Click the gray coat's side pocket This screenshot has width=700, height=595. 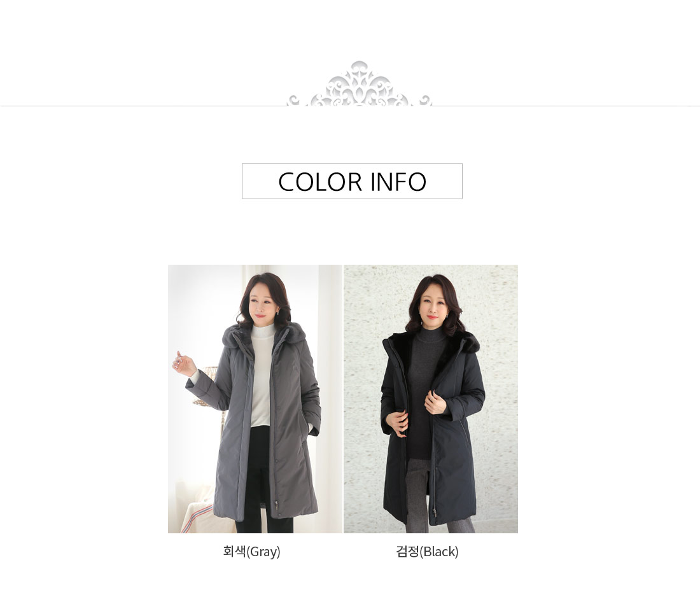pos(308,424)
